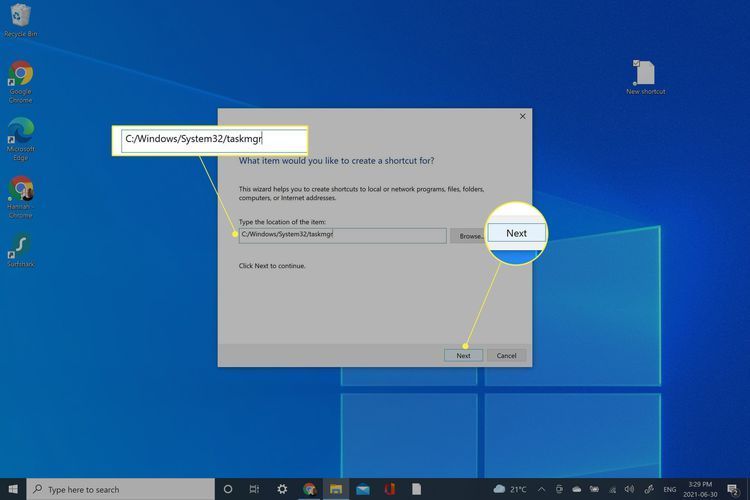The image size is (750, 500).
Task: Select the Google Chrome desktop shortcut
Action: (x=20, y=76)
